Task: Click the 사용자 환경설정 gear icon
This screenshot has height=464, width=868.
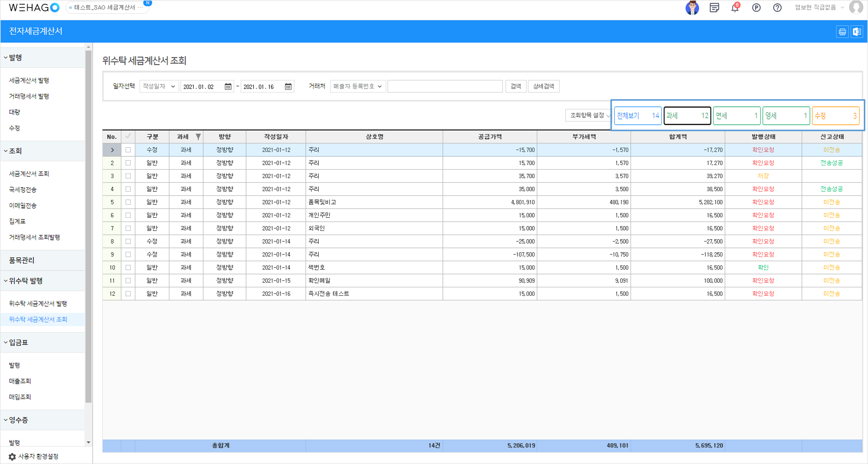Action: [x=12, y=456]
